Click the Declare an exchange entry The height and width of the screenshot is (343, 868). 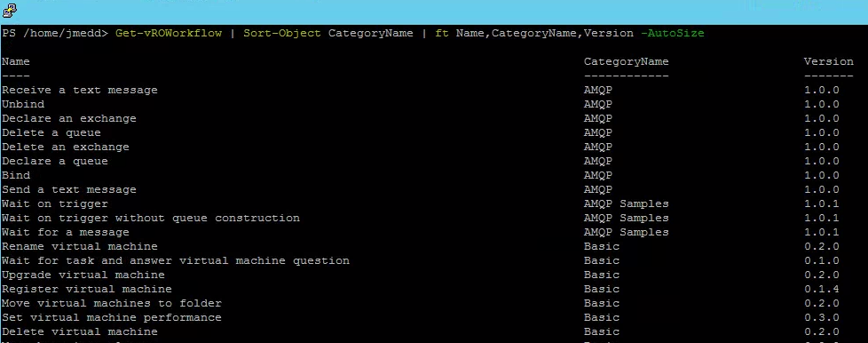pyautogui.click(x=68, y=118)
